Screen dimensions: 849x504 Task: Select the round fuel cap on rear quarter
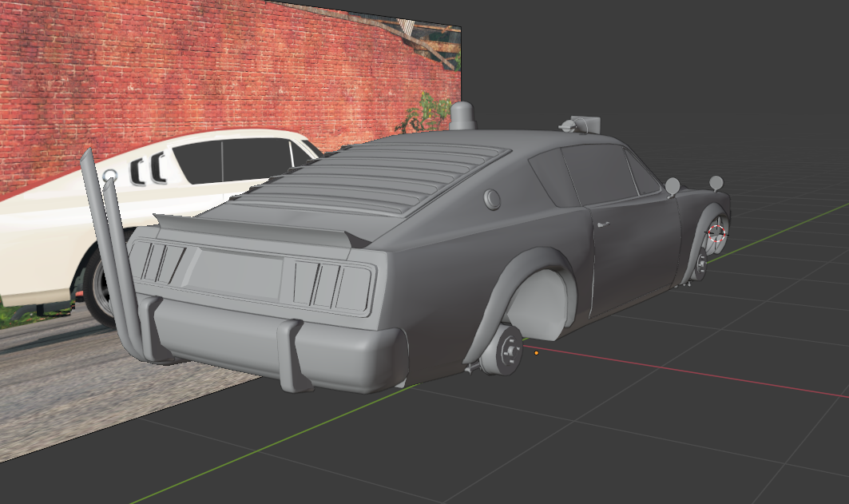492,199
